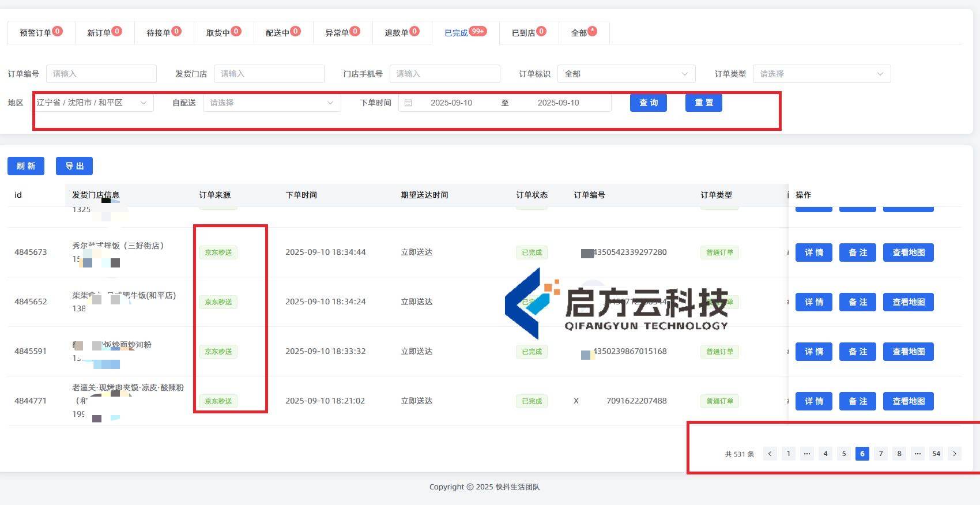
Task: Click the ellipsis after page 1
Action: [807, 454]
